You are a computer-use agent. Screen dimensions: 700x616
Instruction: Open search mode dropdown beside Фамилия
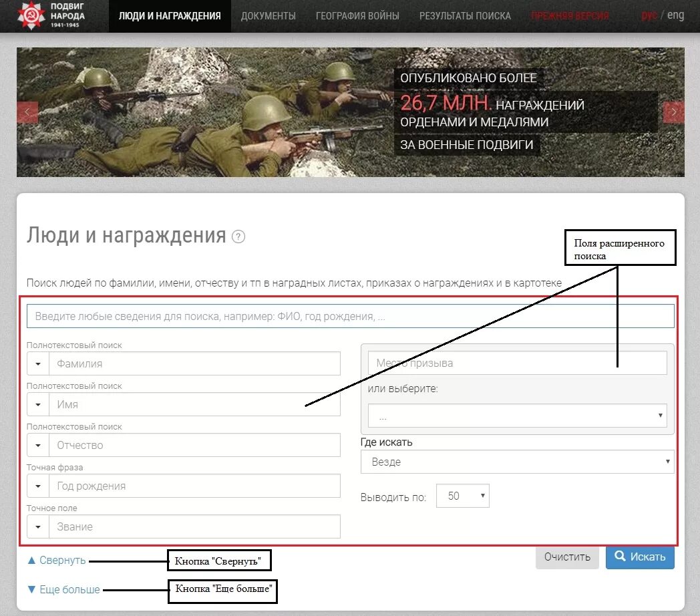coord(38,363)
